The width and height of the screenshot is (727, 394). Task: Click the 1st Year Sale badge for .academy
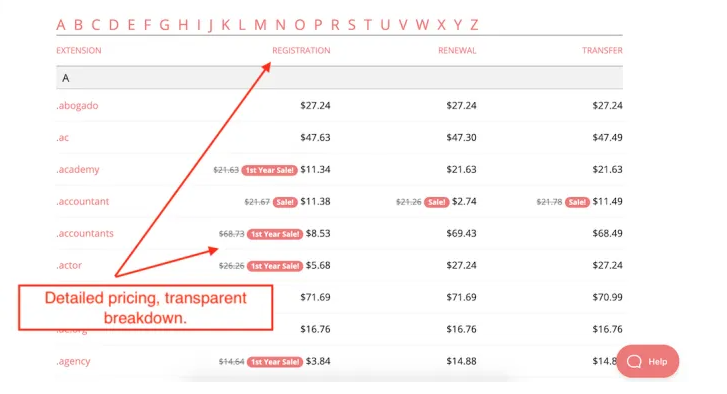(x=269, y=170)
